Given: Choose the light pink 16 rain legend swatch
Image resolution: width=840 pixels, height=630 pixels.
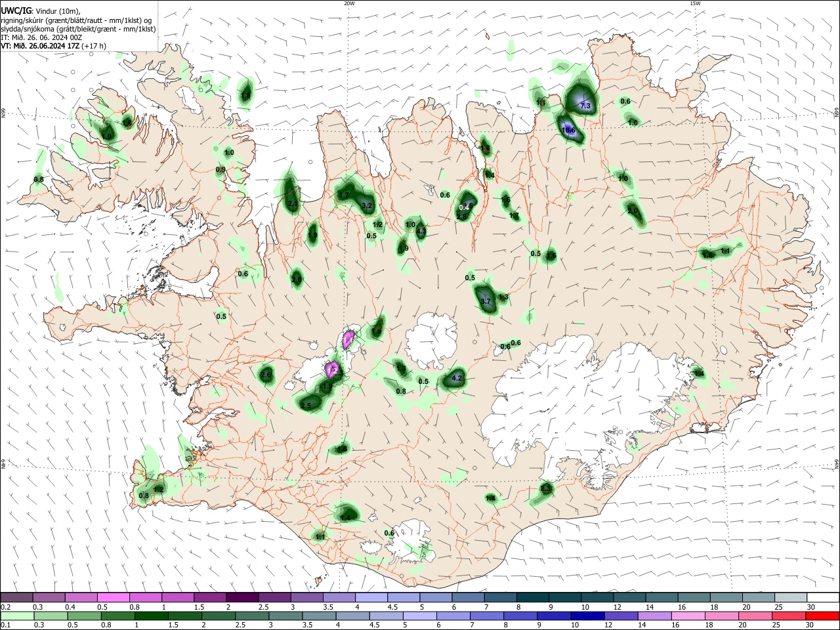Looking at the screenshot, I should pos(688,616).
